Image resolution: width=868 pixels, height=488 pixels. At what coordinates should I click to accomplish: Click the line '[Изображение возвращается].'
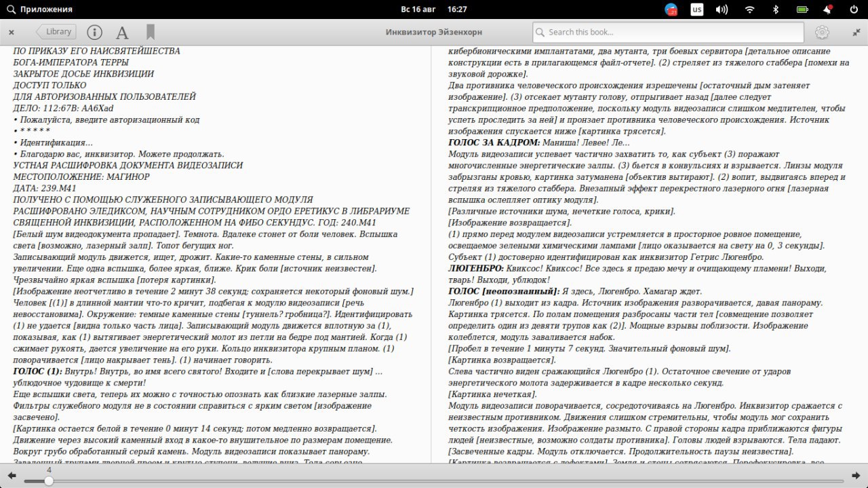[x=510, y=223]
